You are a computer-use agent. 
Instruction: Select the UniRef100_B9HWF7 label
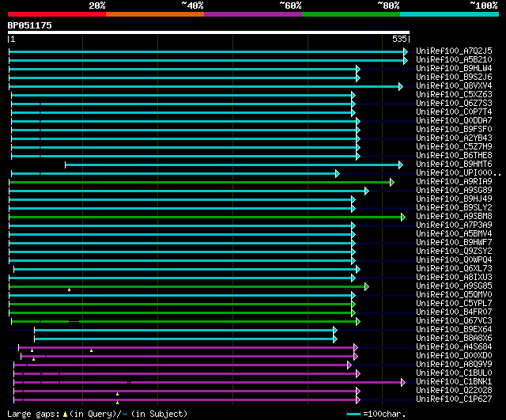point(454,243)
